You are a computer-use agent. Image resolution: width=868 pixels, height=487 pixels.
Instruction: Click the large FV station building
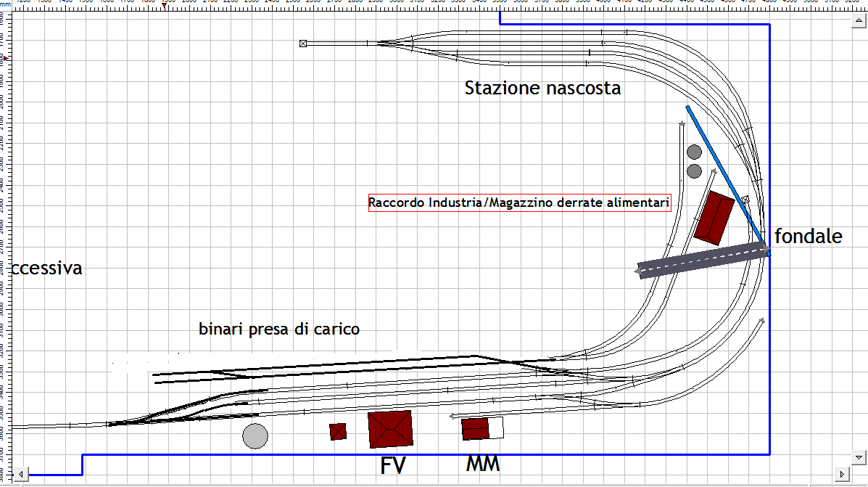click(x=390, y=429)
